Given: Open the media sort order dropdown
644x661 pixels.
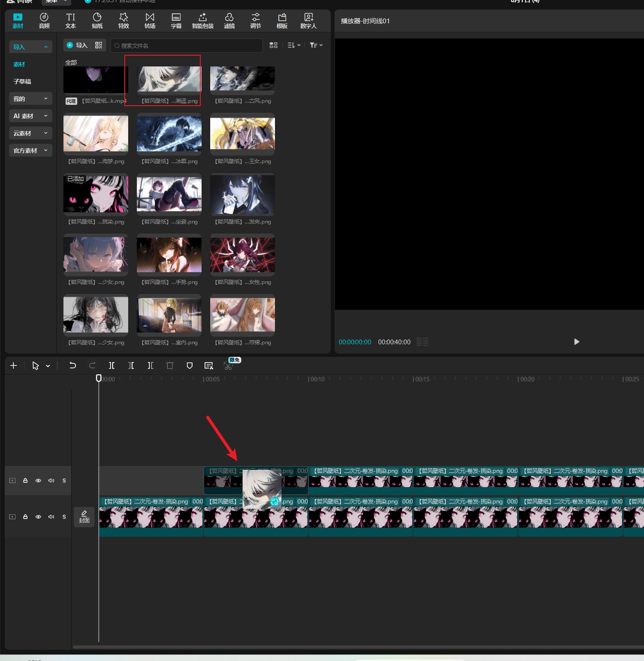Looking at the screenshot, I should (x=294, y=45).
